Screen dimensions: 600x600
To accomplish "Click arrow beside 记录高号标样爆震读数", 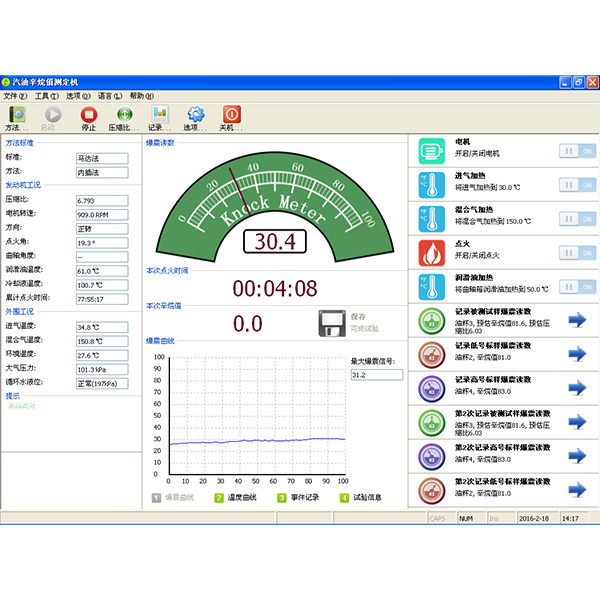I will [577, 388].
